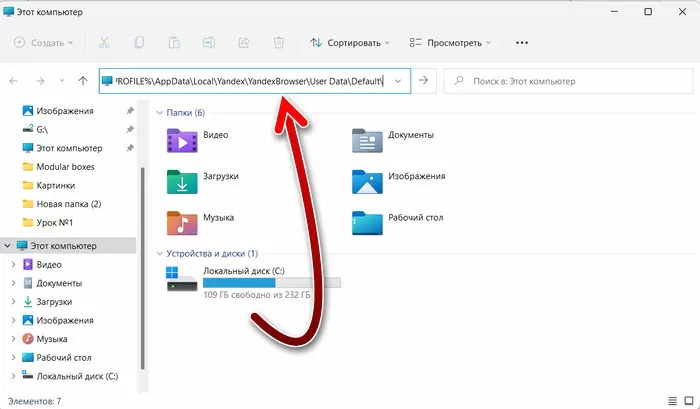Select Modular boxes folder in sidebar
The image size is (700, 409).
pyautogui.click(x=65, y=166)
